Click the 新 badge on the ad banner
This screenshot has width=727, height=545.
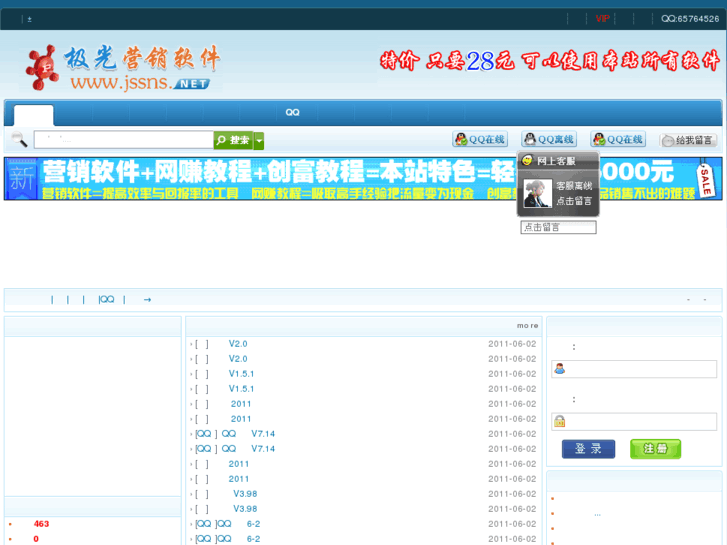click(22, 179)
